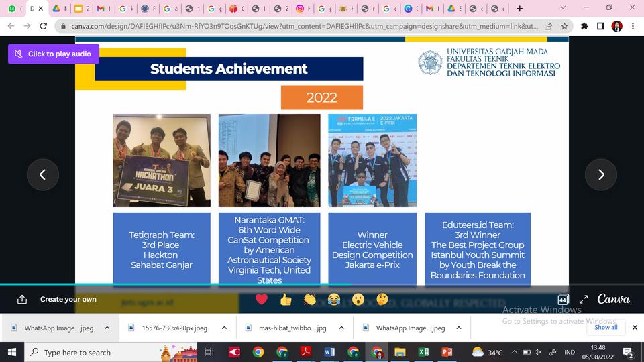Switch to the first Google Drive tab
Viewport: 644px width, 362px height.
(56, 8)
